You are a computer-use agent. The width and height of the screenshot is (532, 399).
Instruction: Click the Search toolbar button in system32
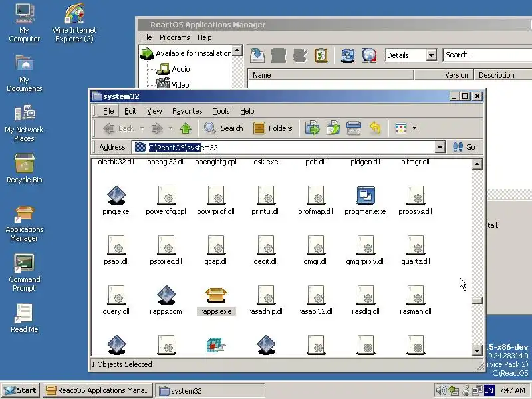pos(223,128)
